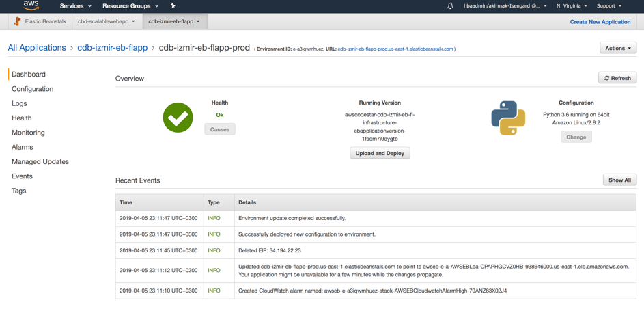Screen dimensions: 644x309
Task: Click the Create New Application link
Action: click(600, 22)
